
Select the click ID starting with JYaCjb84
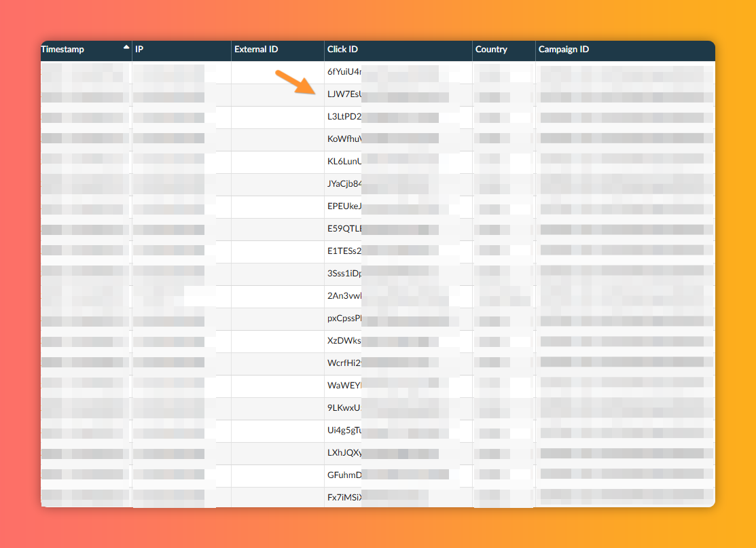coord(344,183)
